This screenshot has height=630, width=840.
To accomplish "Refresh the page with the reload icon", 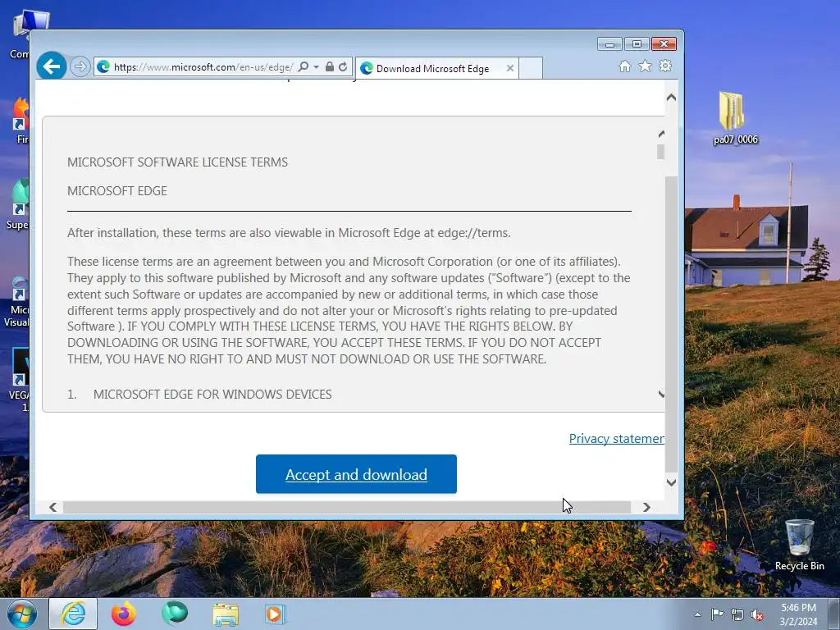I will [x=343, y=67].
